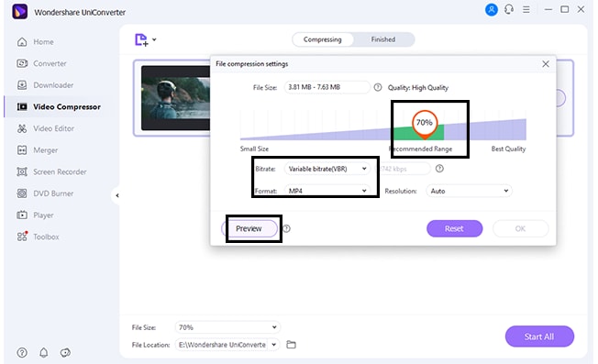Switch to the Finished tab

pos(383,39)
